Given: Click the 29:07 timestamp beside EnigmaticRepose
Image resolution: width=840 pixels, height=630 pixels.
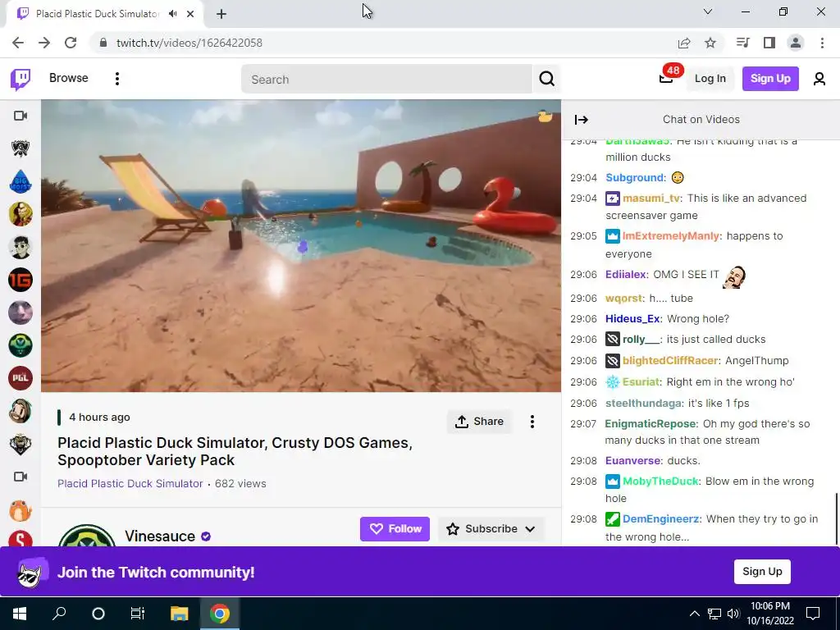Looking at the screenshot, I should (x=583, y=424).
